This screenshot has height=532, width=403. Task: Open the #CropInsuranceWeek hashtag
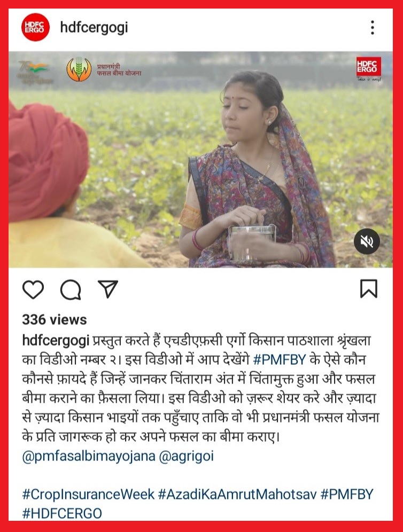88,494
